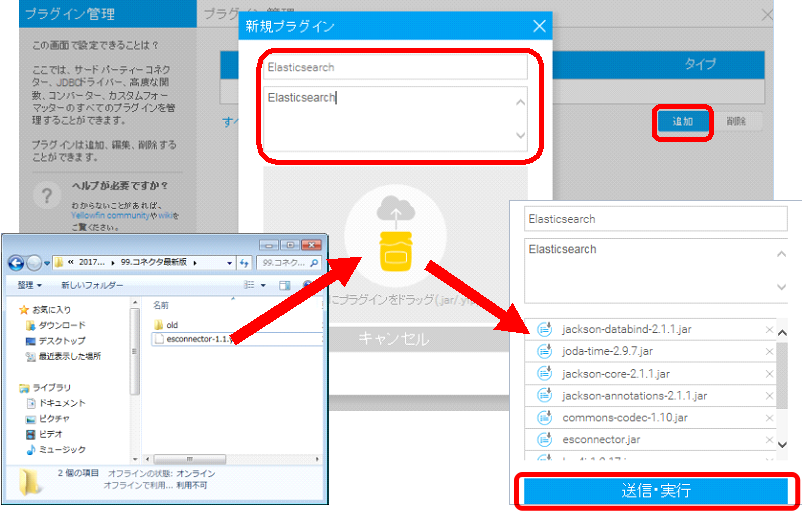Image resolution: width=802 pixels, height=522 pixels.
Task: Sort by the 名前 column header
Action: click(x=161, y=305)
